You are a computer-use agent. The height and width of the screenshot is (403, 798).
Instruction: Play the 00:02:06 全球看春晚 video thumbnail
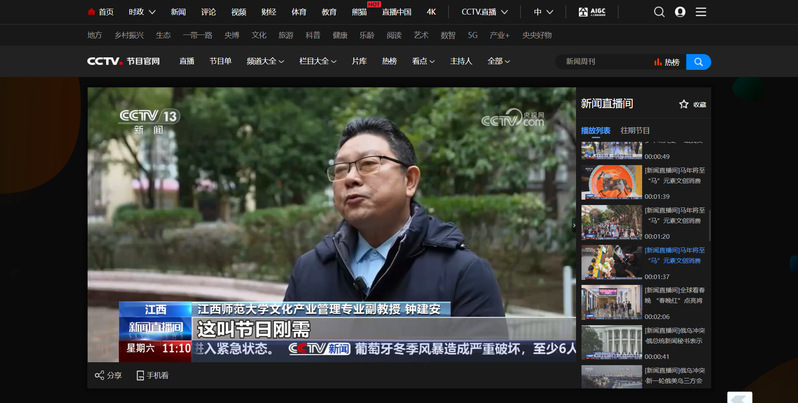[611, 301]
